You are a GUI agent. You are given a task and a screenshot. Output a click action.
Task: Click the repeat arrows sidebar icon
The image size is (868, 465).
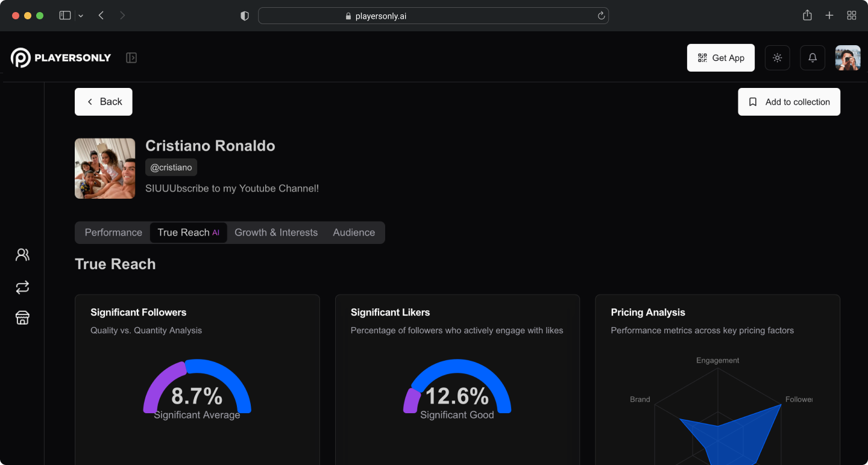22,287
